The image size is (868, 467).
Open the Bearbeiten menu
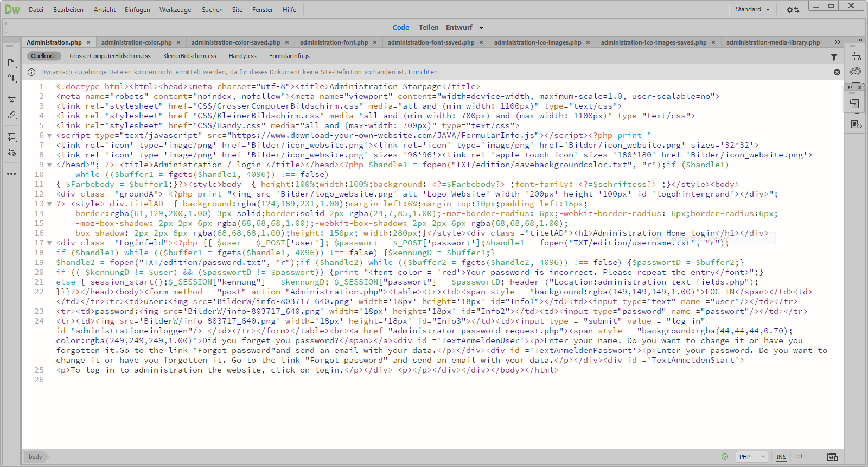(x=68, y=10)
